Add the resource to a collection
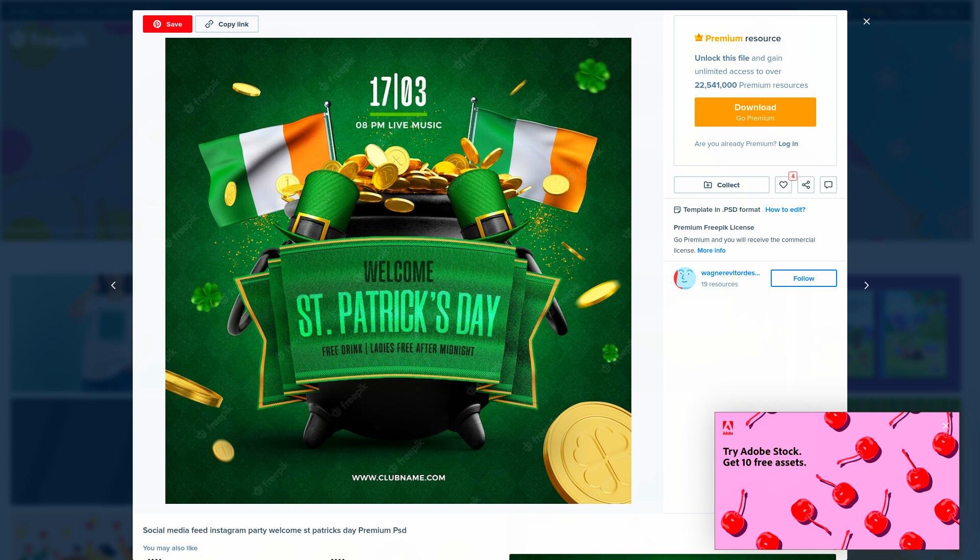The width and height of the screenshot is (980, 560). (721, 185)
